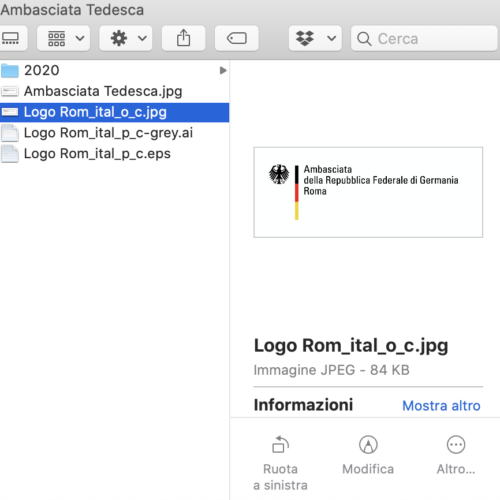500x500 pixels.
Task: Select the 2020 folder
Action: point(114,70)
